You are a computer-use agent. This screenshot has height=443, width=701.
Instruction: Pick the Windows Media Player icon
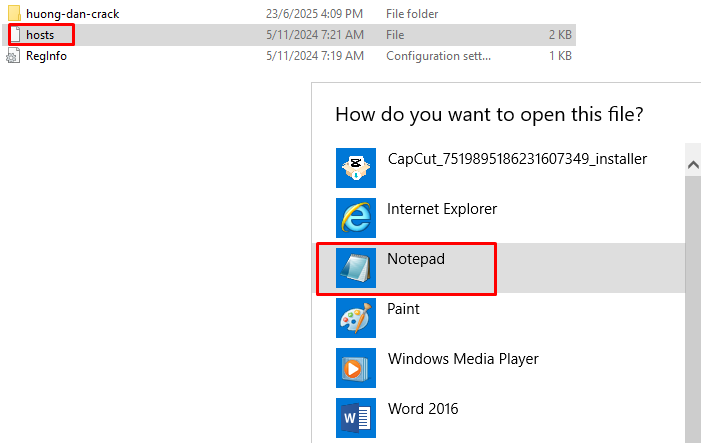pos(356,368)
